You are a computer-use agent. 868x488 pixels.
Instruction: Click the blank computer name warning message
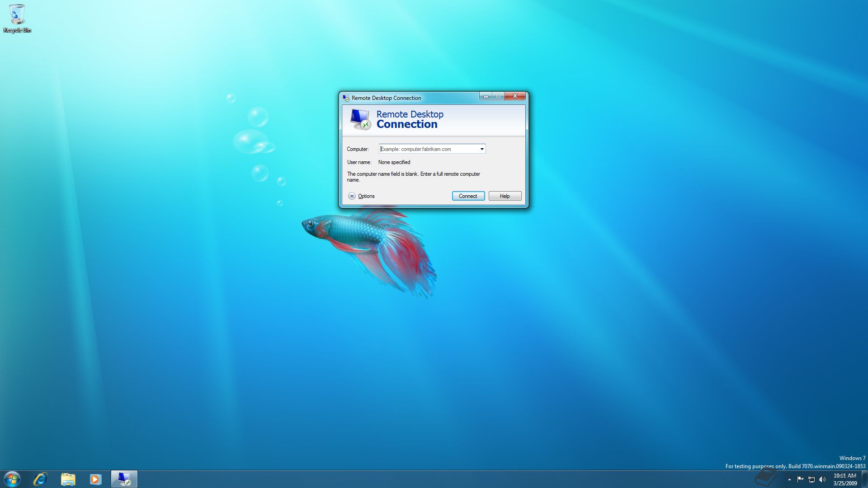413,177
